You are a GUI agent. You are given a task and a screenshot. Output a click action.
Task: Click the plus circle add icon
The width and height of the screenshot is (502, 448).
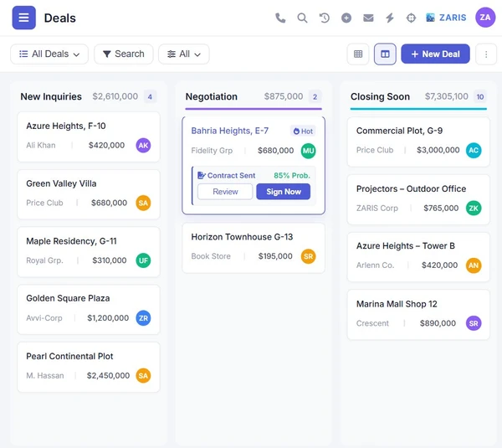pyautogui.click(x=346, y=18)
